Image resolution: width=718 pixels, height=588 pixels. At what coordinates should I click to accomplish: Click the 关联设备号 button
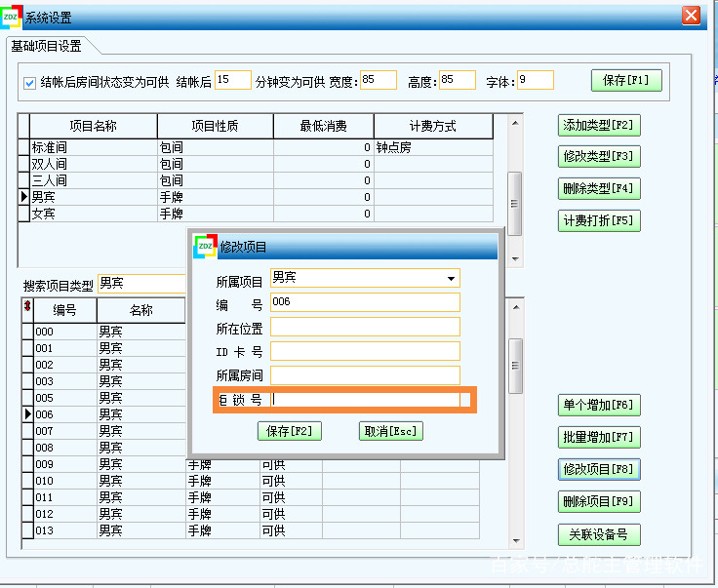[599, 534]
